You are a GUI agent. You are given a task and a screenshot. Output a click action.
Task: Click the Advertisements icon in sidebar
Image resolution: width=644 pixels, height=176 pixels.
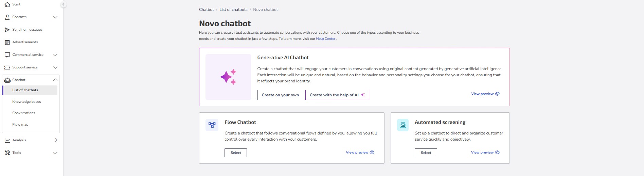(7, 42)
